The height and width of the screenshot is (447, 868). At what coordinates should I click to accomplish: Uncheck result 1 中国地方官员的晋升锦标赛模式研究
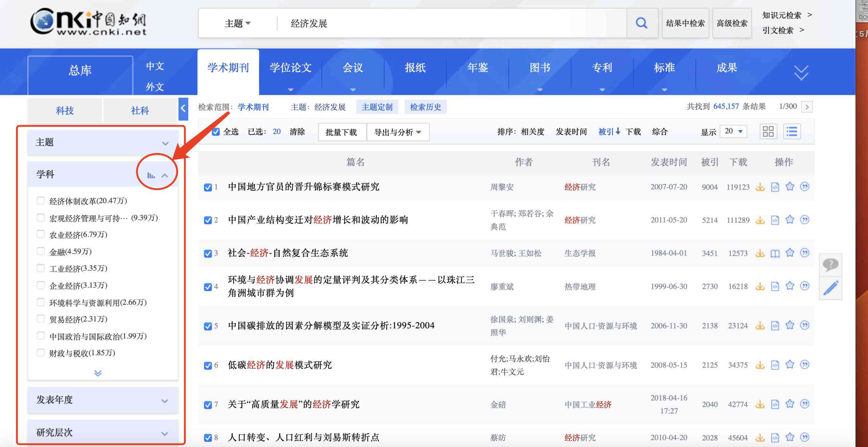point(208,187)
